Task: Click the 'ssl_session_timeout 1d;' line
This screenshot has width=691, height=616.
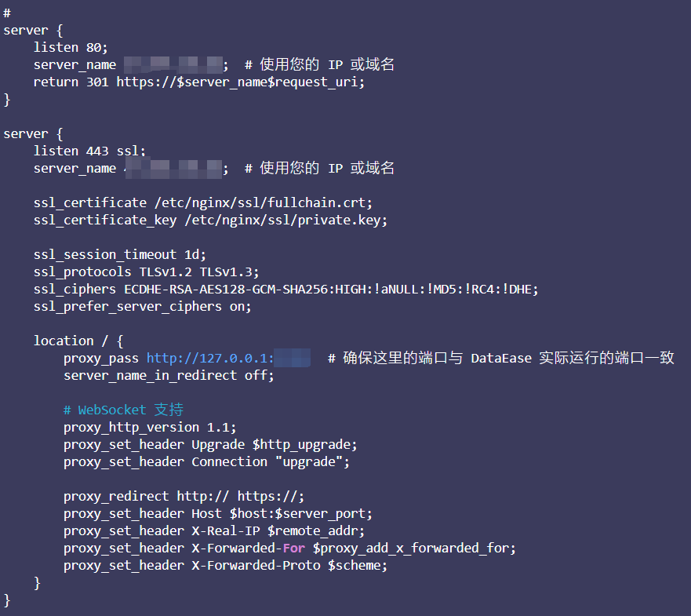Action: coord(119,254)
